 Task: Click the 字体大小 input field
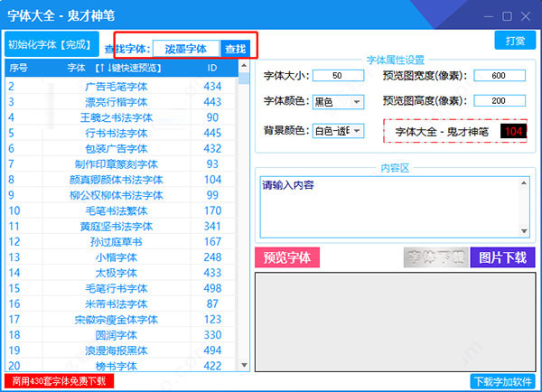(x=338, y=75)
